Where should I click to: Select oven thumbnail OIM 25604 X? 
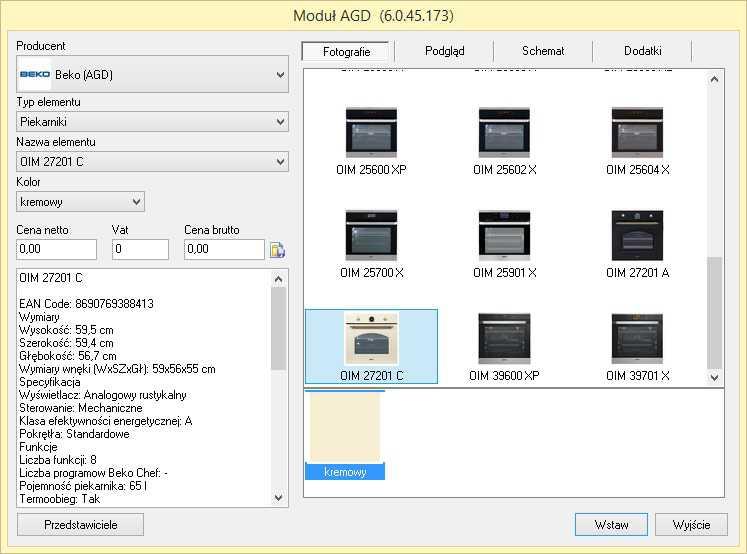pyautogui.click(x=637, y=141)
